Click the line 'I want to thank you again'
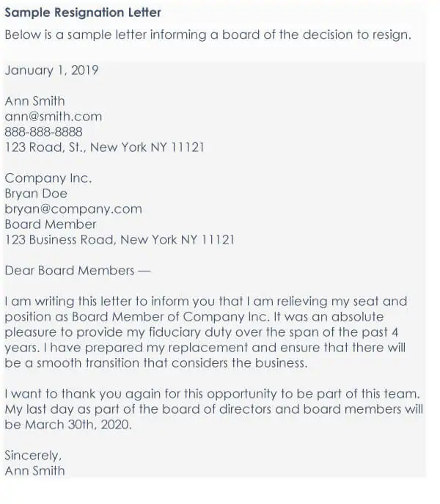The height and width of the screenshot is (504, 440). [212, 394]
